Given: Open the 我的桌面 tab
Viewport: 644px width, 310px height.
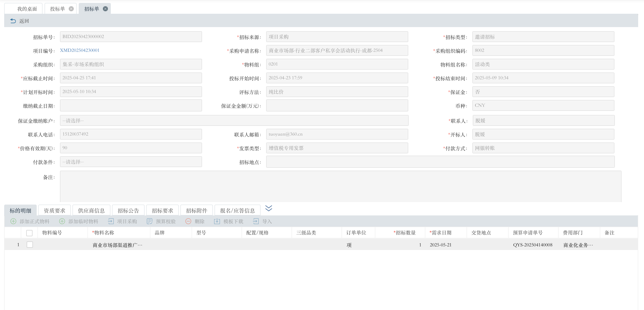Looking at the screenshot, I should pos(27,9).
